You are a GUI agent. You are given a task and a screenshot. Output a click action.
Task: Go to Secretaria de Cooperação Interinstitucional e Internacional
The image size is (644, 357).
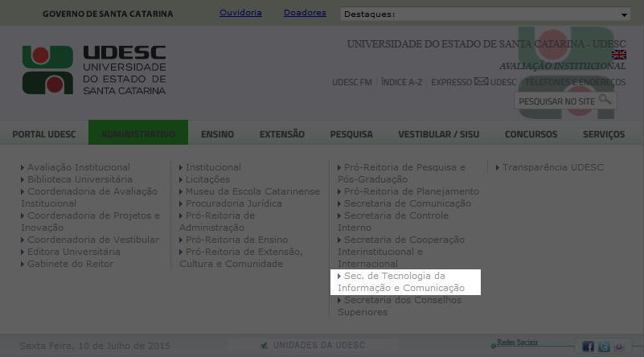[401, 252]
